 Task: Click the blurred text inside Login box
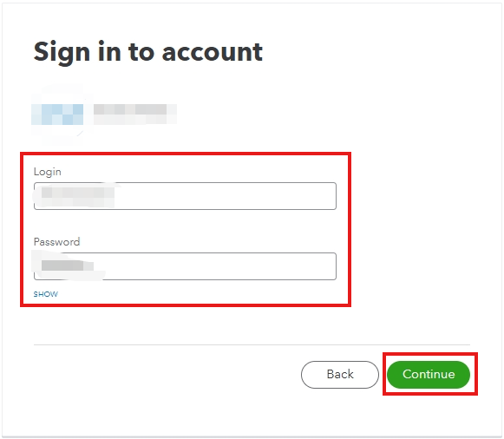point(78,196)
